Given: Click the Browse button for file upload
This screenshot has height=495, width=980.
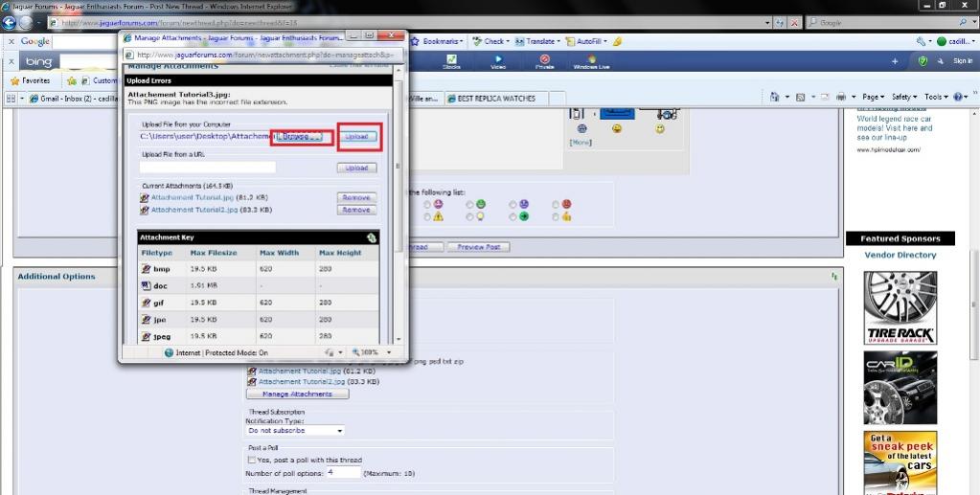Looking at the screenshot, I should 300,136.
